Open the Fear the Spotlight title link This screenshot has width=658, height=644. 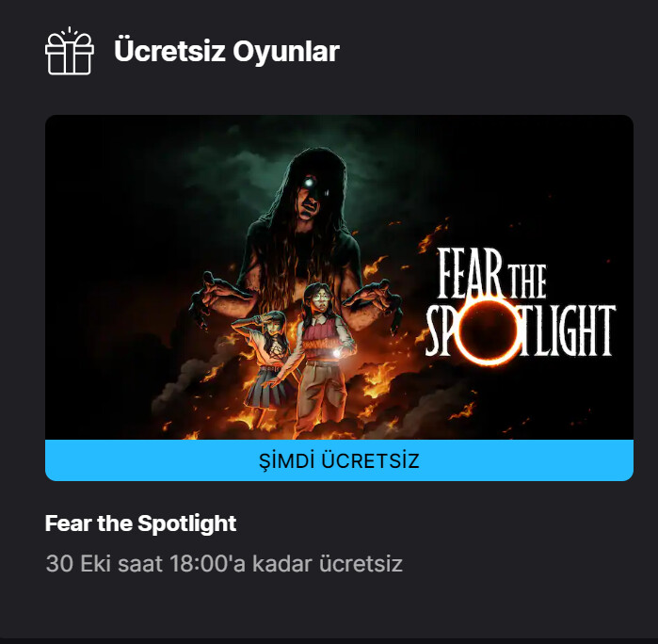pos(140,523)
